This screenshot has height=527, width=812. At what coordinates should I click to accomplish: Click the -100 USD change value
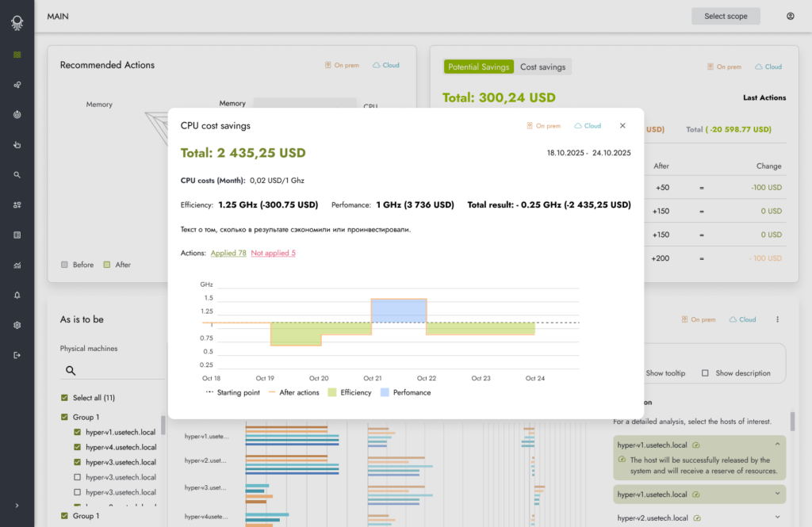[767, 187]
